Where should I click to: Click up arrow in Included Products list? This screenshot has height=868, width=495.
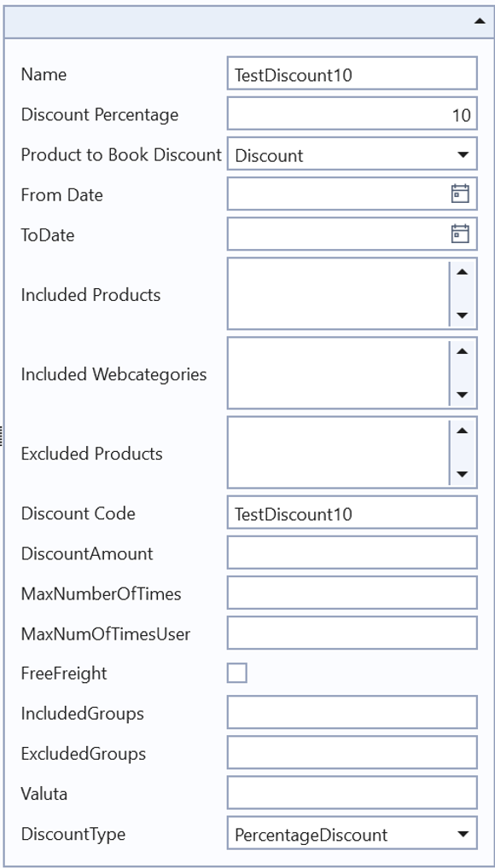(463, 272)
